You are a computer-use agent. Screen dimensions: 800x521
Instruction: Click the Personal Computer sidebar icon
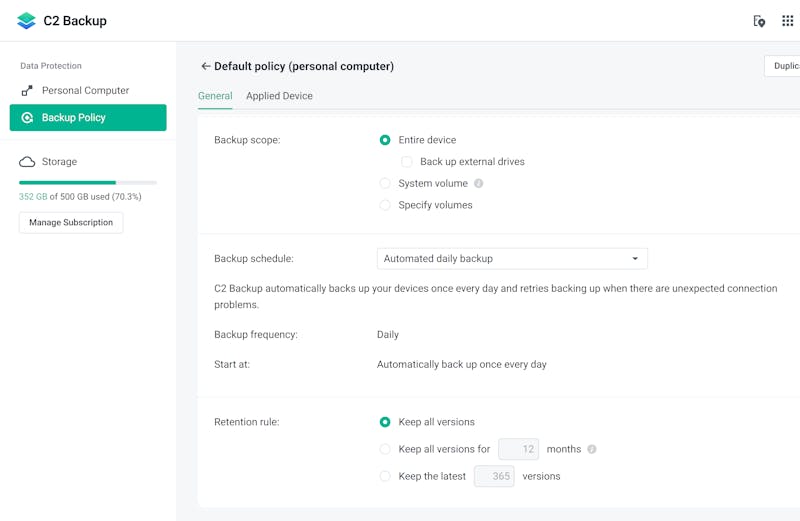click(x=27, y=90)
